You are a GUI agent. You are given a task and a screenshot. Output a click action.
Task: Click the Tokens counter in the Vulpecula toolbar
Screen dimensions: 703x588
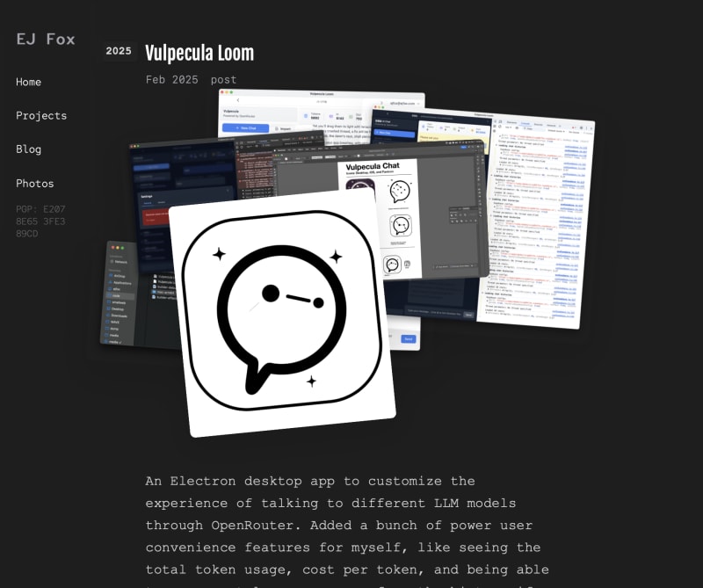tap(312, 115)
